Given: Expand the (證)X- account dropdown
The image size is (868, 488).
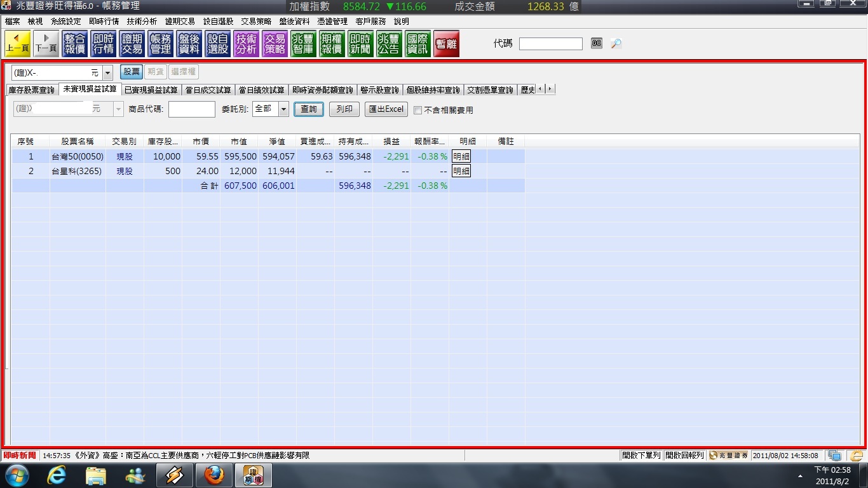Looking at the screenshot, I should (107, 73).
